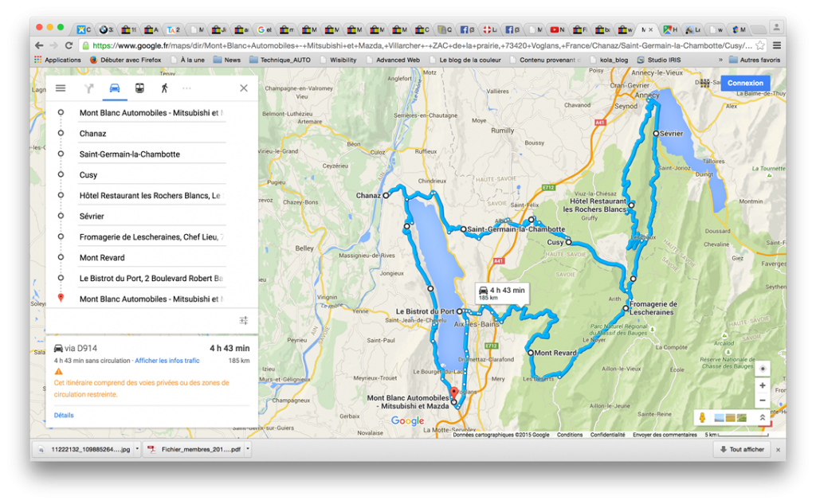
Task: Go forward in the browser
Action: coord(53,45)
